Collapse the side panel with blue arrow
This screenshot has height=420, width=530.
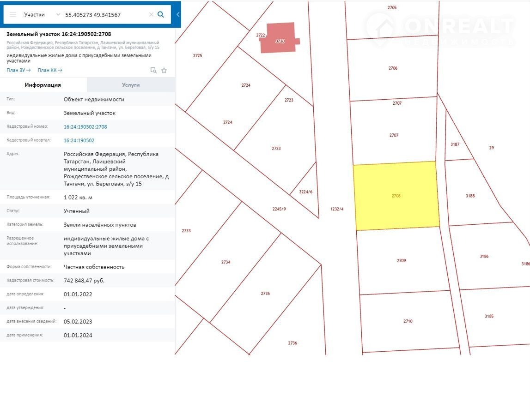[178, 15]
